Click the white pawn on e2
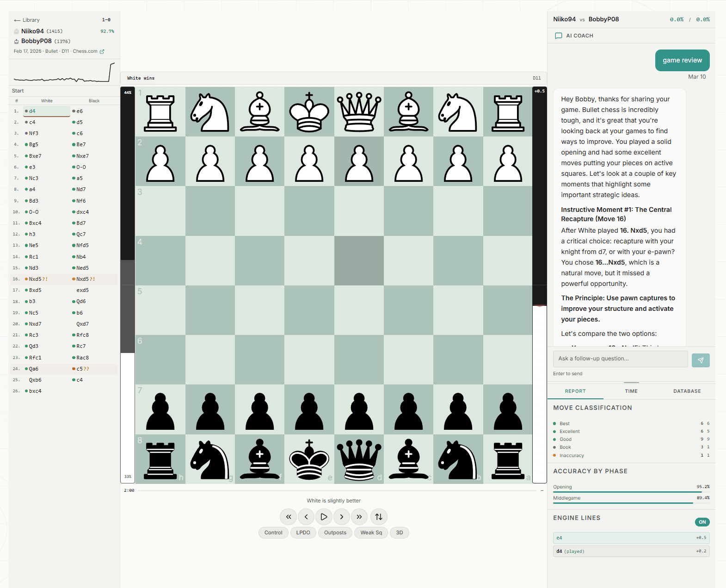The image size is (726, 588). [309, 161]
